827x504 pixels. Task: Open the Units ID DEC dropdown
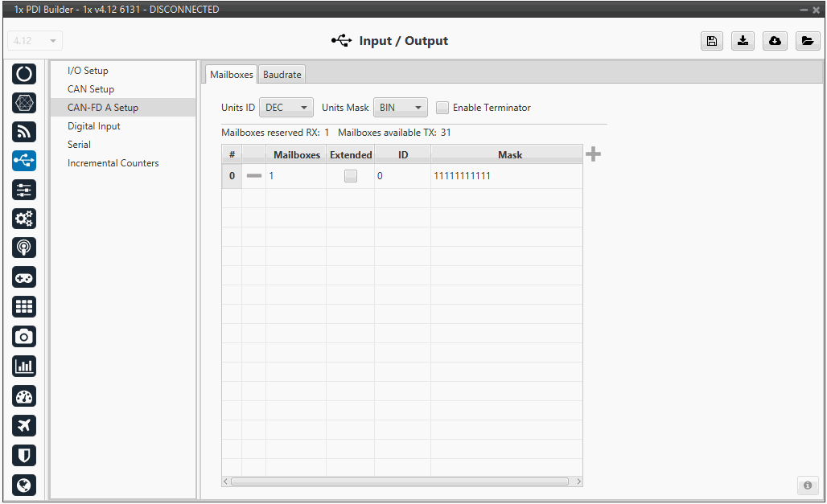pos(286,108)
